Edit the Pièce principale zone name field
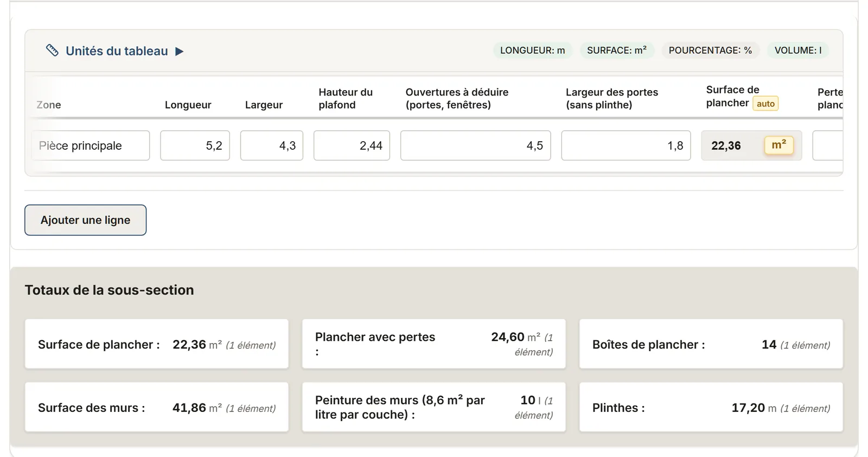This screenshot has height=457, width=868. 91,145
